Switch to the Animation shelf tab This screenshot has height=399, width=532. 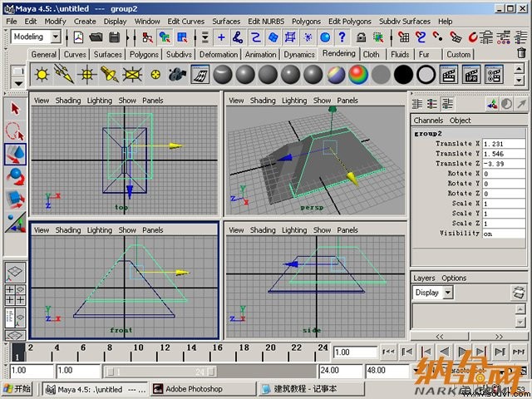(260, 54)
